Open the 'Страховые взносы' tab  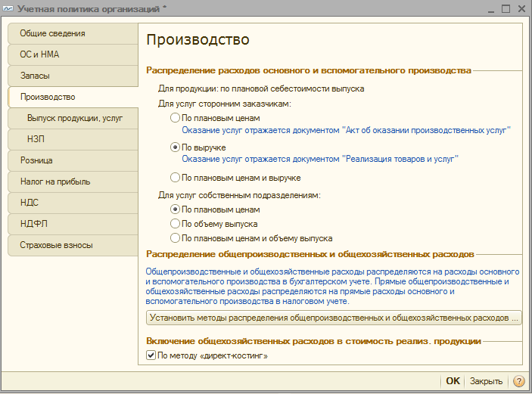[73, 245]
